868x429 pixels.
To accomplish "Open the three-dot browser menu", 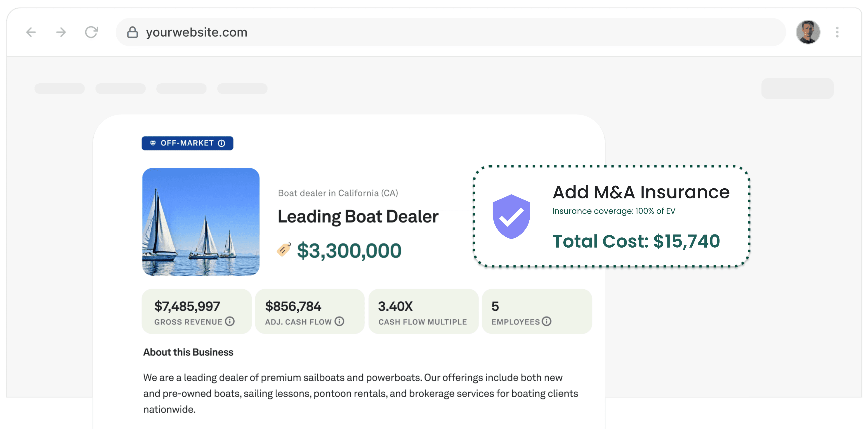I will coord(837,32).
